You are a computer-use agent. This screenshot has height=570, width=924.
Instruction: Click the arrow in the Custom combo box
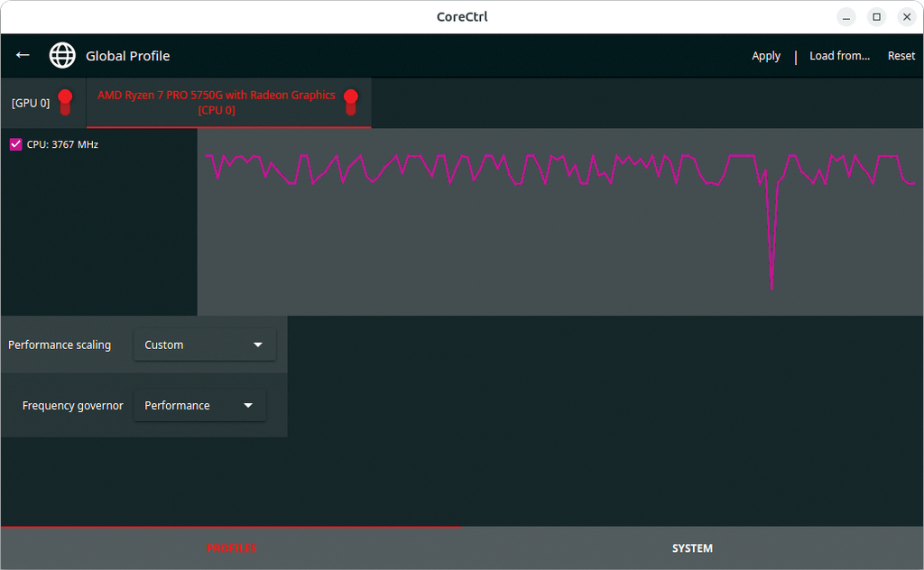[258, 345]
